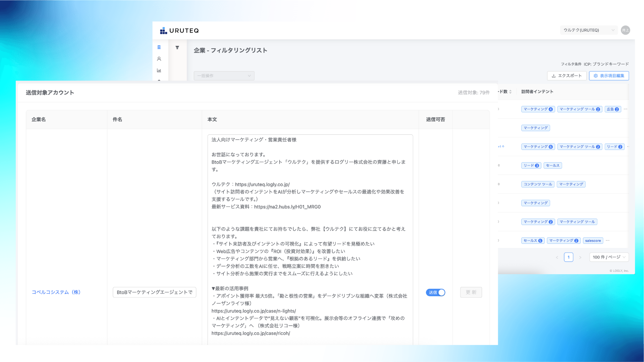Screen dimensions: 644x362
Task: Click the subject field containing BtoBマーケティングエージェント
Action: 154,292
